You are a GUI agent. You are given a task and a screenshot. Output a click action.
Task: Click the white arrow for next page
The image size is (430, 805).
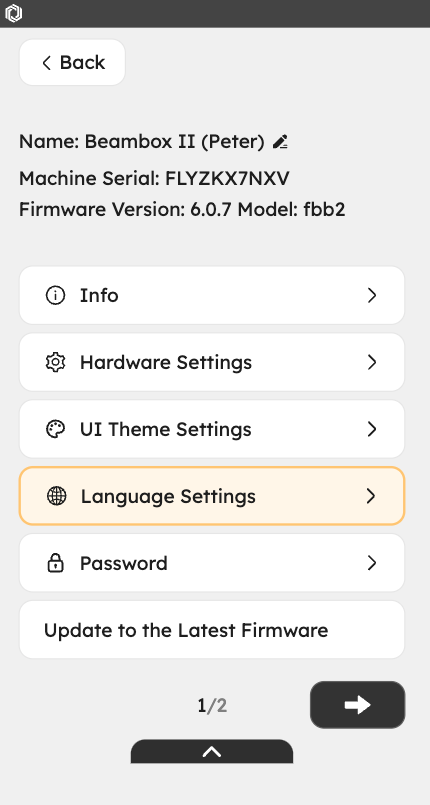point(358,705)
